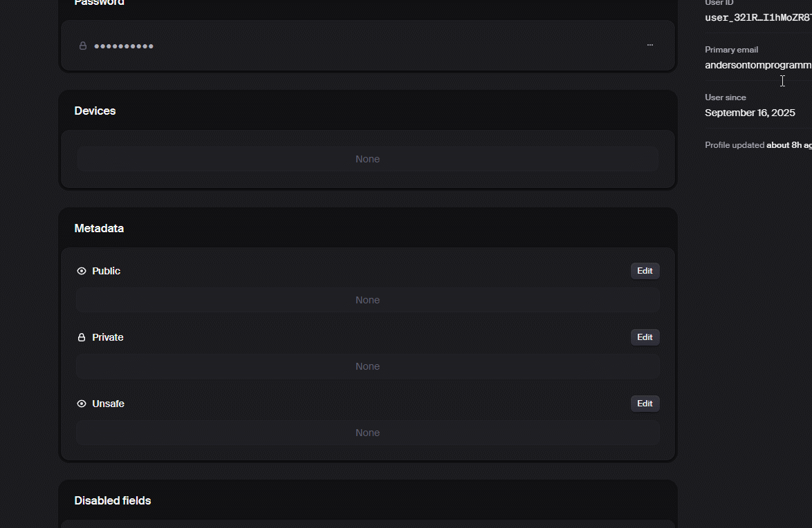Select the Public metadata None box
812x528 pixels.
(367, 300)
